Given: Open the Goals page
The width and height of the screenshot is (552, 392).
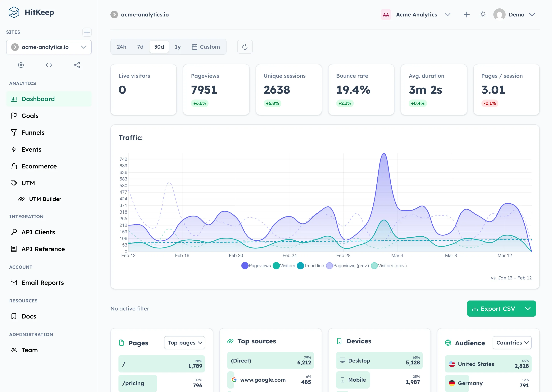Looking at the screenshot, I should tap(30, 116).
